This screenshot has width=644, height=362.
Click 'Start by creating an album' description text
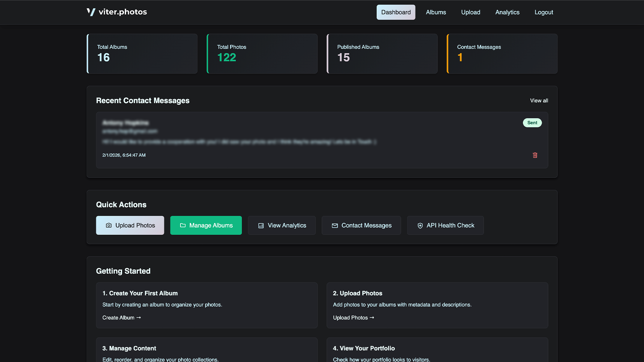[162, 305]
